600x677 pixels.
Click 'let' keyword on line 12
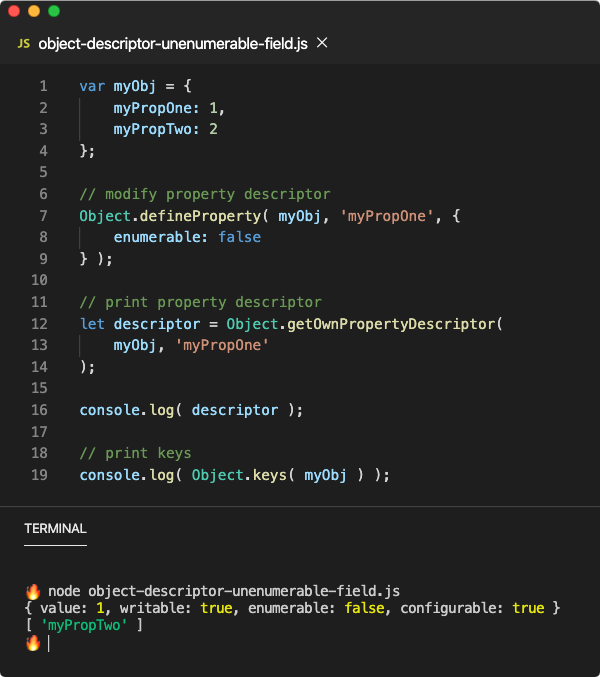click(x=92, y=324)
